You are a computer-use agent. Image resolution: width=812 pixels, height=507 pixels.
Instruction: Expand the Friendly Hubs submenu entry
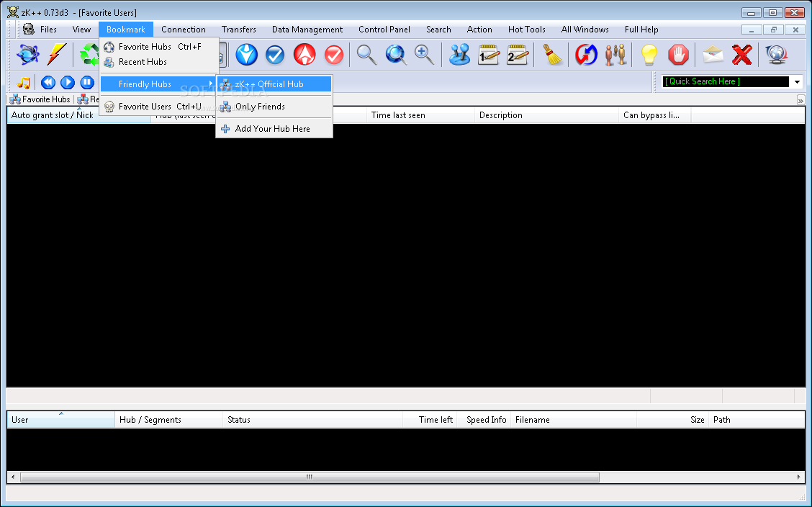pos(159,84)
